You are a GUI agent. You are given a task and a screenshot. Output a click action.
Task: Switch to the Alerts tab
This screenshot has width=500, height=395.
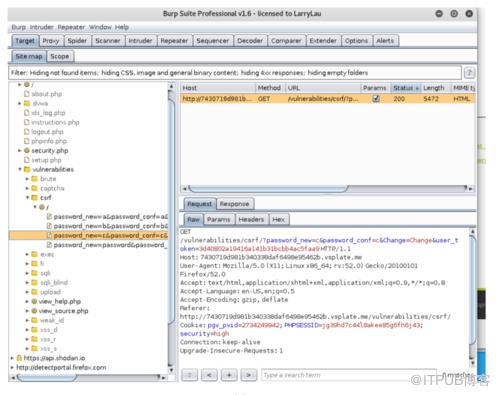(385, 41)
